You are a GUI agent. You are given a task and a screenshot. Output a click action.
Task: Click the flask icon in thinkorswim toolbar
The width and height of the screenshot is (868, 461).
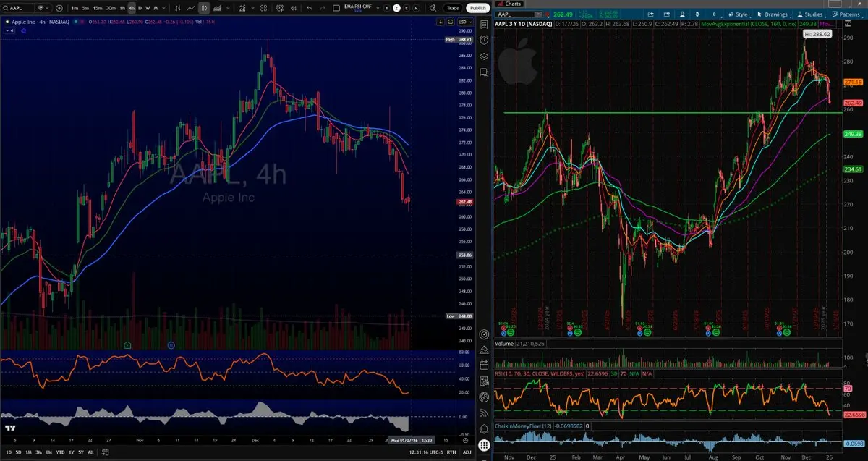point(681,14)
